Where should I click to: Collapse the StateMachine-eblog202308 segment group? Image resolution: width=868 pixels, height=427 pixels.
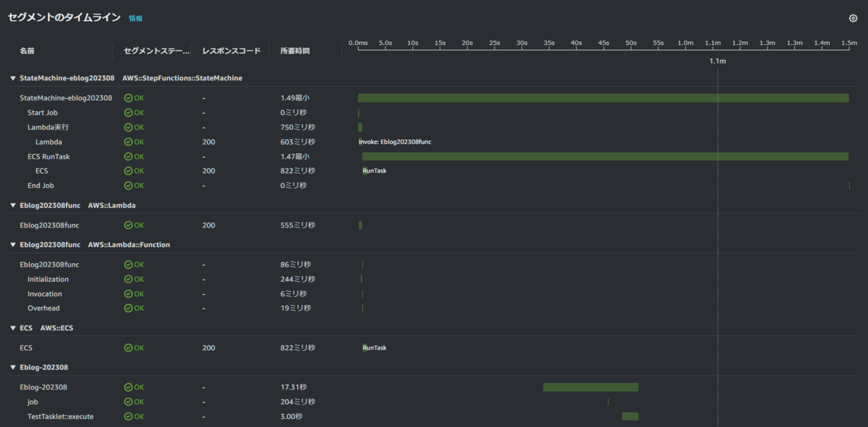click(x=12, y=78)
